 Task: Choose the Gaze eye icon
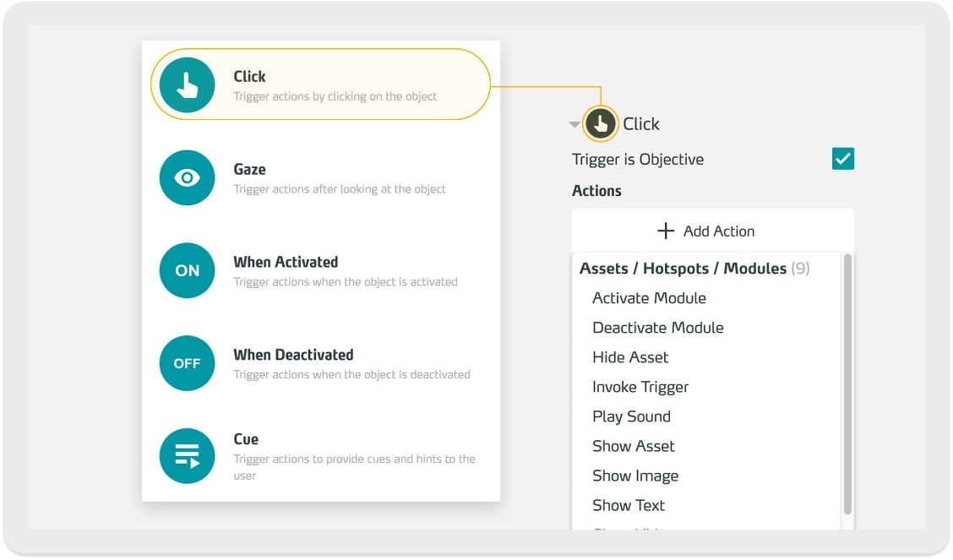[188, 178]
